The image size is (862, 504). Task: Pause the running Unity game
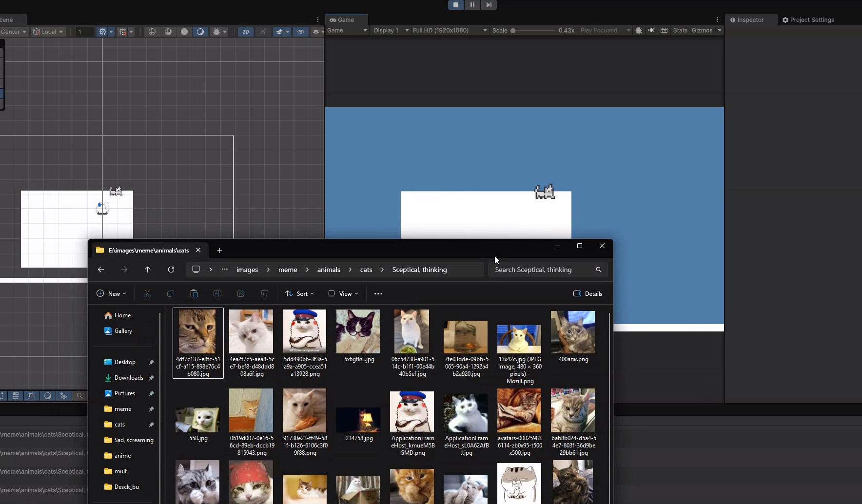pos(472,5)
